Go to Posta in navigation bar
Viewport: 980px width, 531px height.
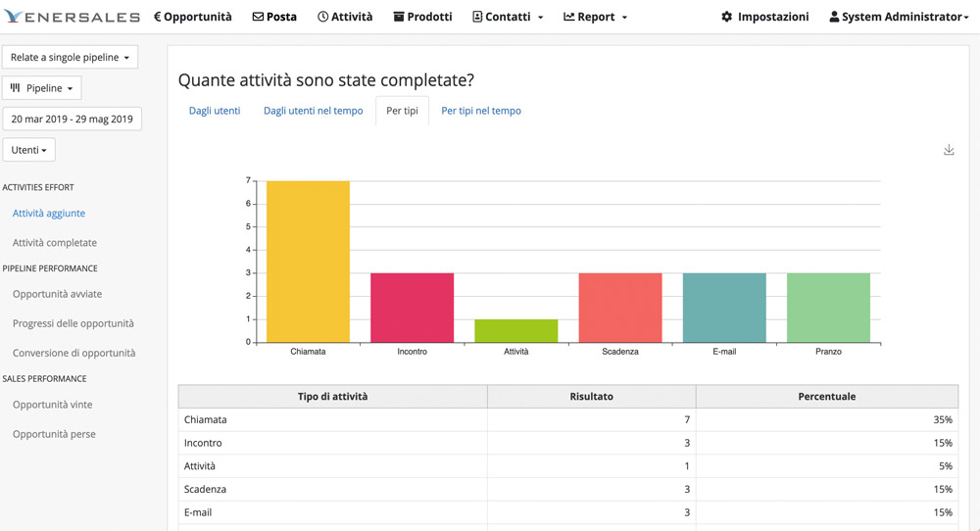click(274, 17)
